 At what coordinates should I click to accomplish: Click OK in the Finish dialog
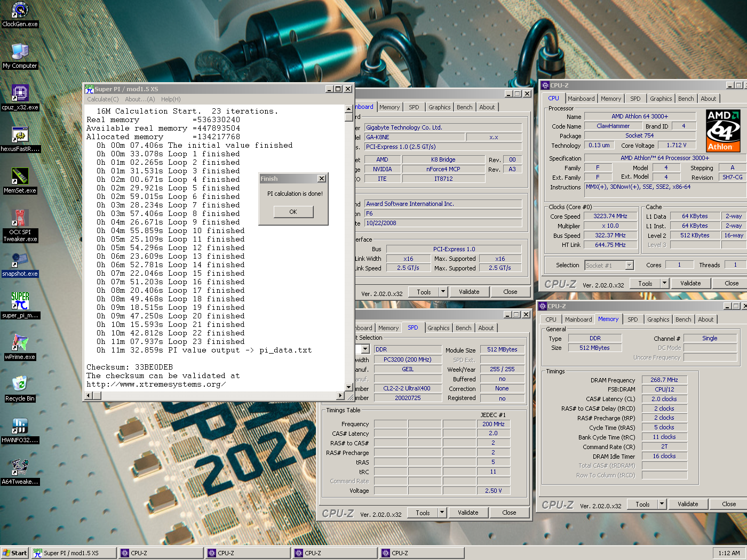tap(293, 212)
